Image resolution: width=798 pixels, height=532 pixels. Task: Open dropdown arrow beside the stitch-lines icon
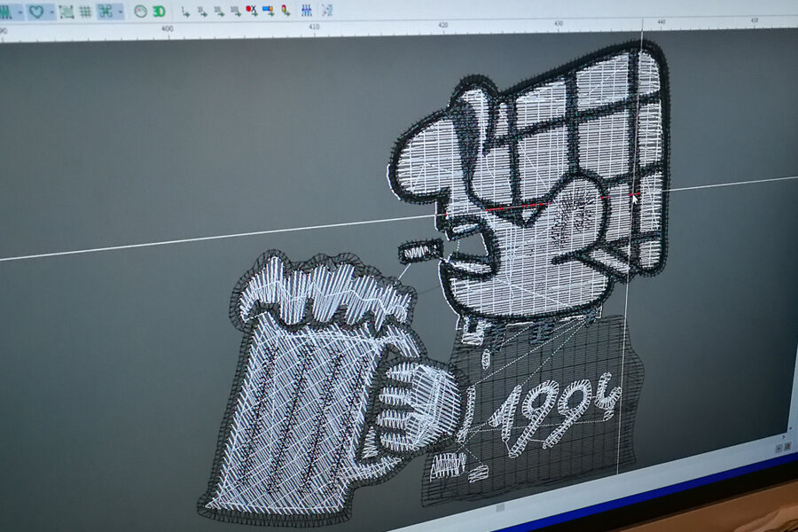19,12
